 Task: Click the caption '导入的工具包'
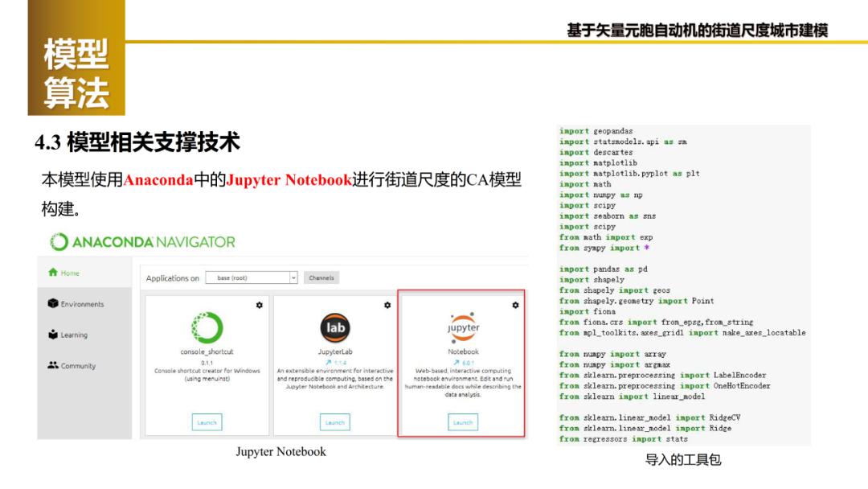683,460
